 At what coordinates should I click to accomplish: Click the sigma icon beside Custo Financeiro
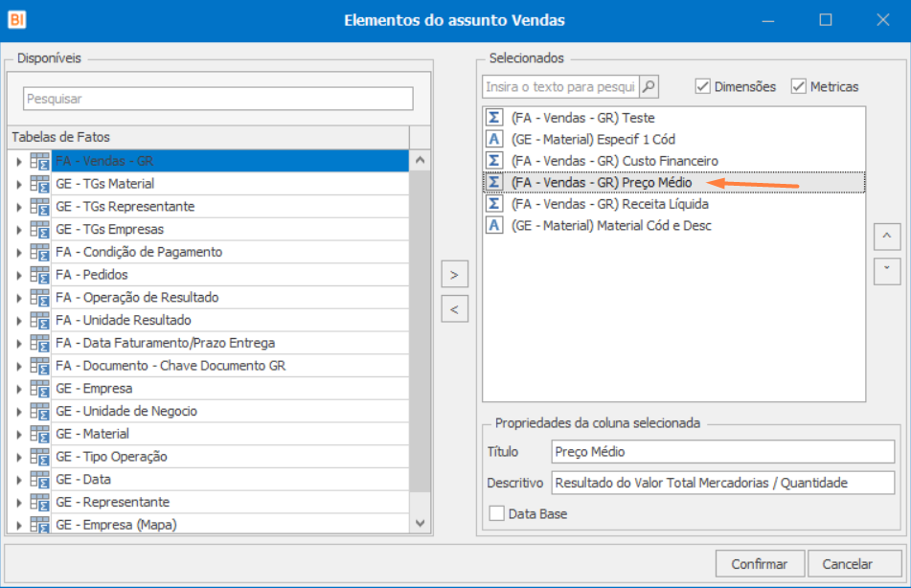(494, 160)
